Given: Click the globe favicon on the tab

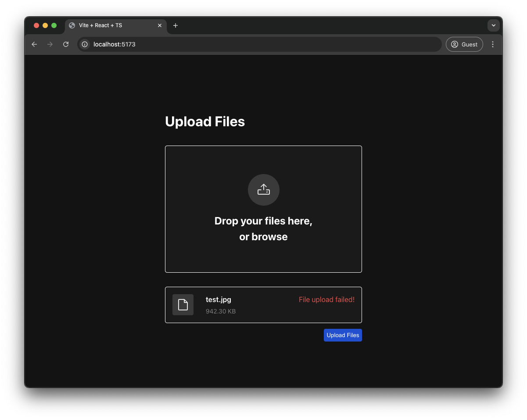Looking at the screenshot, I should pos(72,25).
